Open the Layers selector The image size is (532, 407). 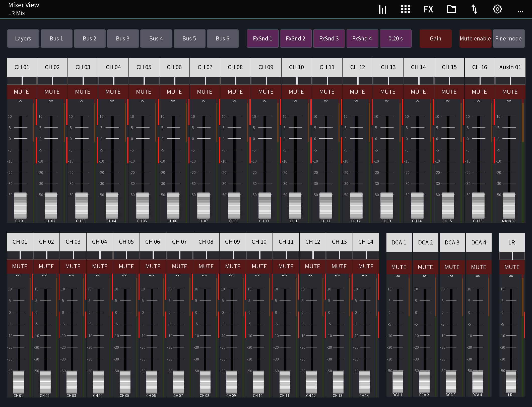(x=23, y=38)
